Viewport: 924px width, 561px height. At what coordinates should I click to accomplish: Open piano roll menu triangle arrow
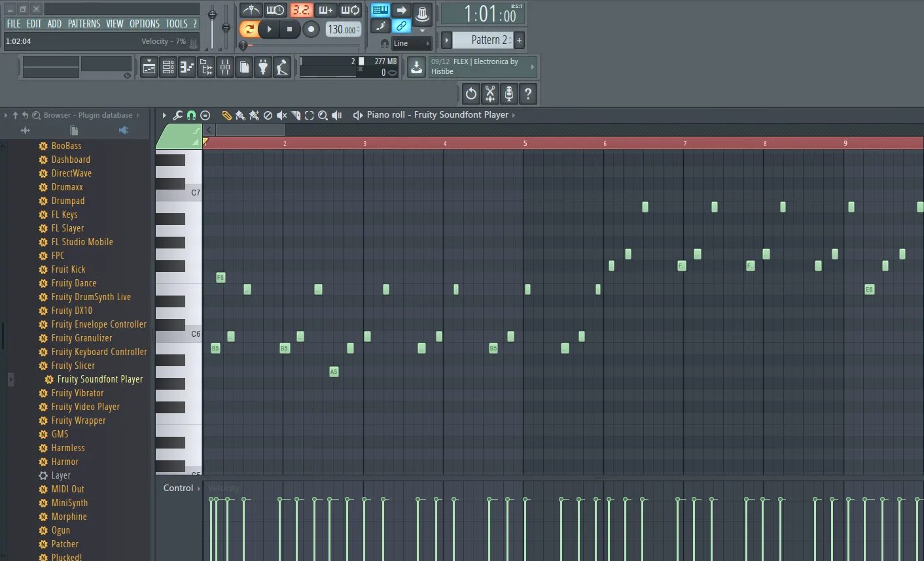click(x=164, y=115)
